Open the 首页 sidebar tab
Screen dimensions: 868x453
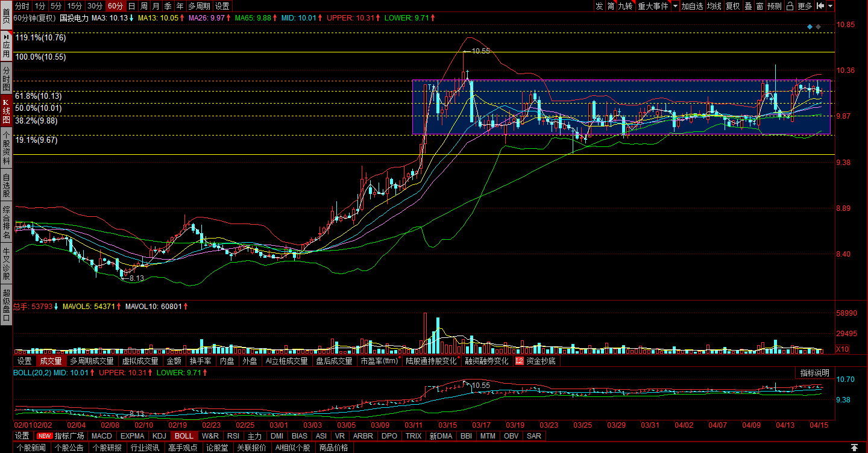pyautogui.click(x=6, y=14)
